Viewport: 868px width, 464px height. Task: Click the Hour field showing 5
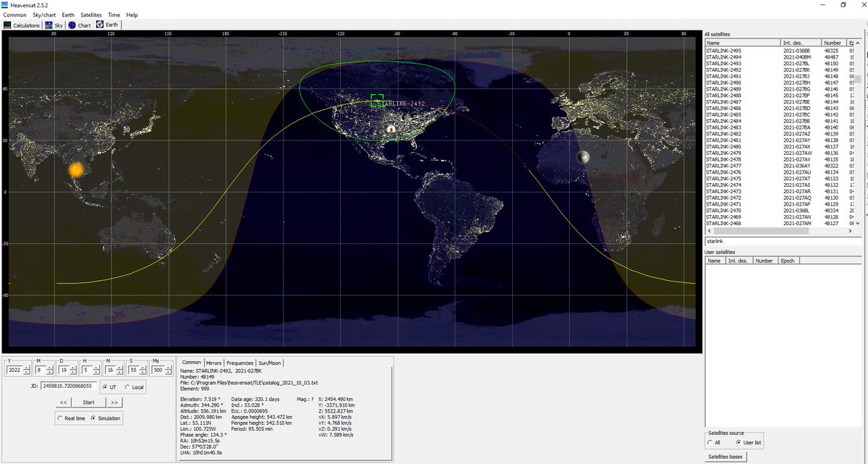tap(85, 369)
